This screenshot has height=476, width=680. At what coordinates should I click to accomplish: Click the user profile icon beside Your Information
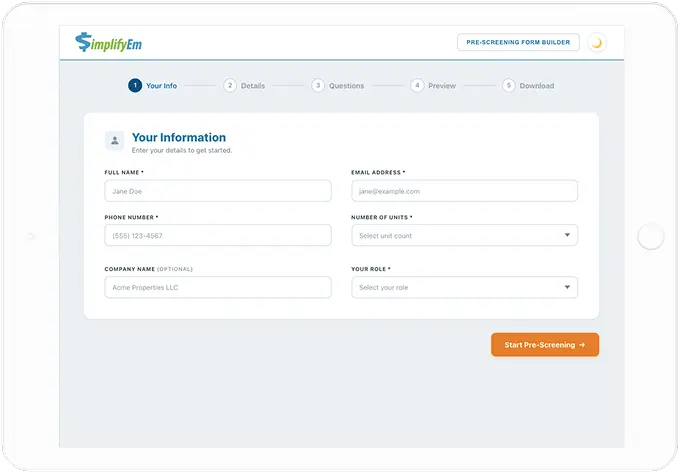coord(114,140)
